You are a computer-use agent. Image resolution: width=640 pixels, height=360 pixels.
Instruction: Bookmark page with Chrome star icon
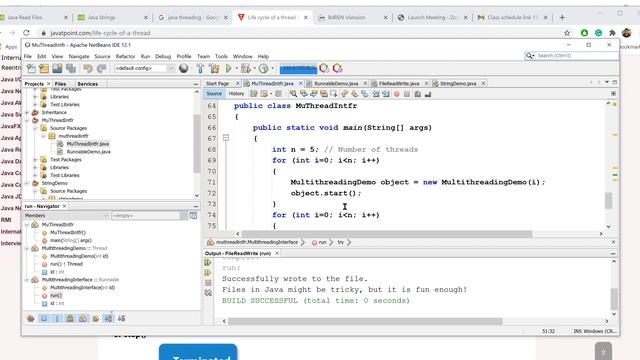pyautogui.click(x=567, y=33)
